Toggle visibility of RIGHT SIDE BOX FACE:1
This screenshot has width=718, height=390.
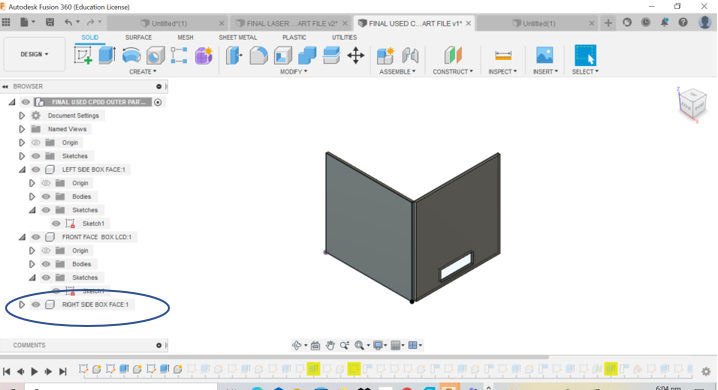click(36, 305)
